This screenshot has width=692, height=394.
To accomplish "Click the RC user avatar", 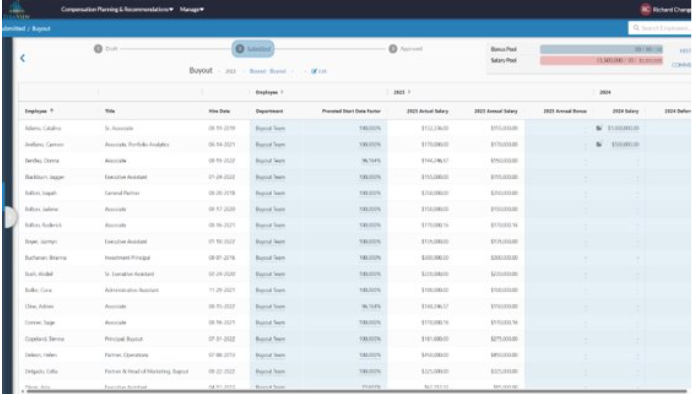I will click(645, 9).
